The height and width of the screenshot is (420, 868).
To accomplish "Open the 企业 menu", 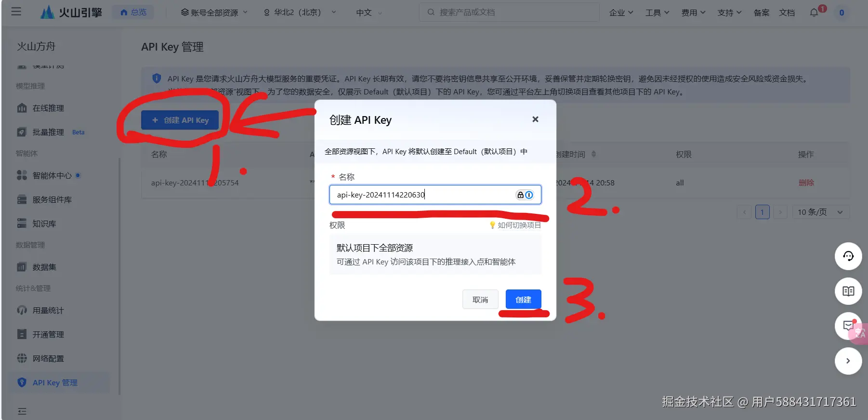I will click(621, 13).
